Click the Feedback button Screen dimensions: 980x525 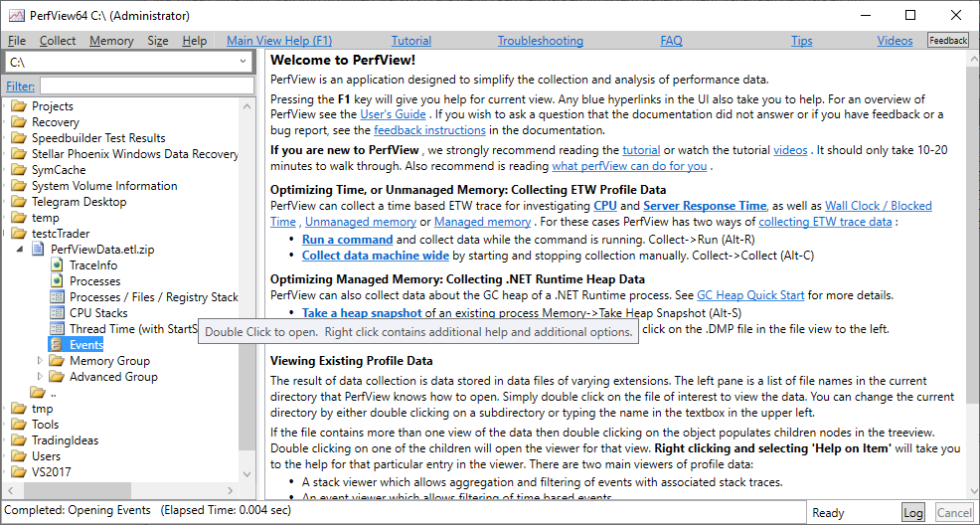[947, 41]
